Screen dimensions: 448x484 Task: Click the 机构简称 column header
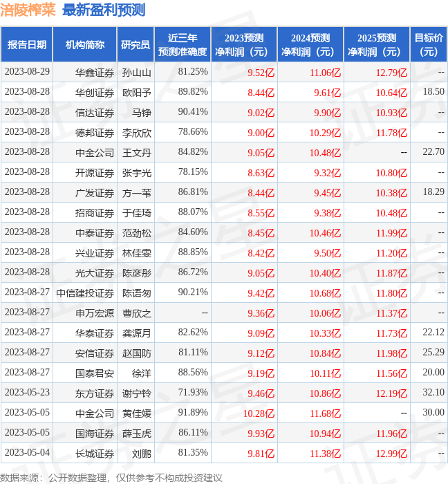click(x=85, y=45)
